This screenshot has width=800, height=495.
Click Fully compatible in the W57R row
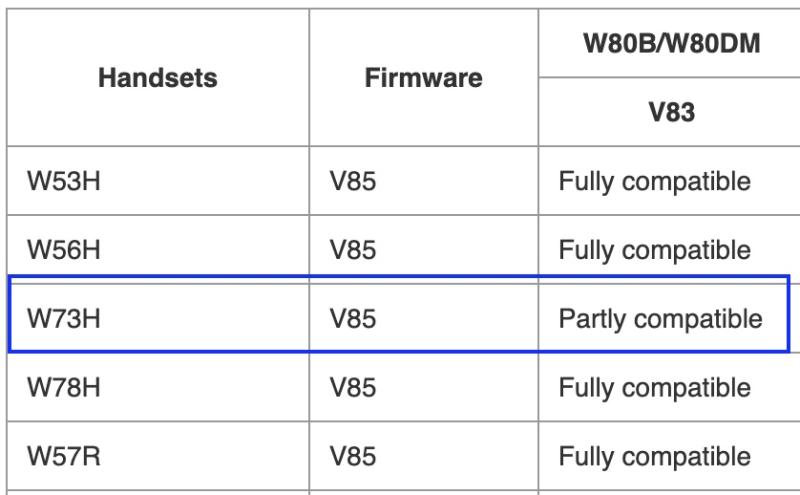point(655,457)
